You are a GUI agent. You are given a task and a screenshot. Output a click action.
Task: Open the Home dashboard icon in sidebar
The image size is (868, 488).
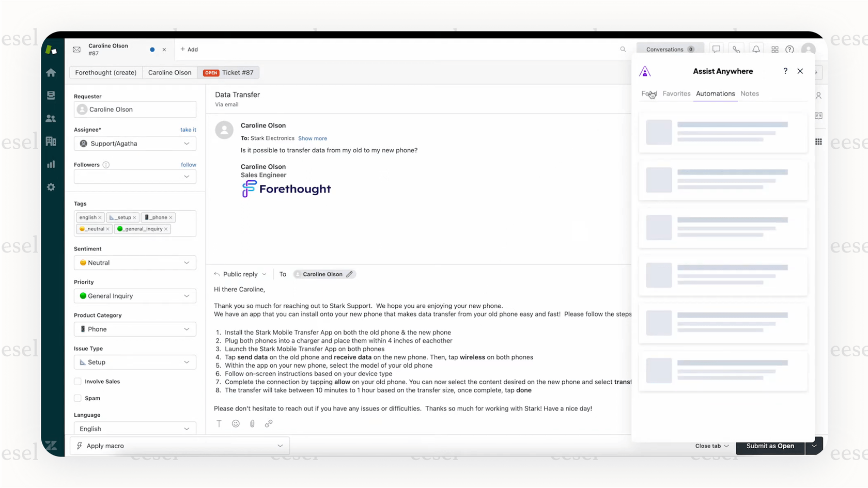(x=51, y=72)
